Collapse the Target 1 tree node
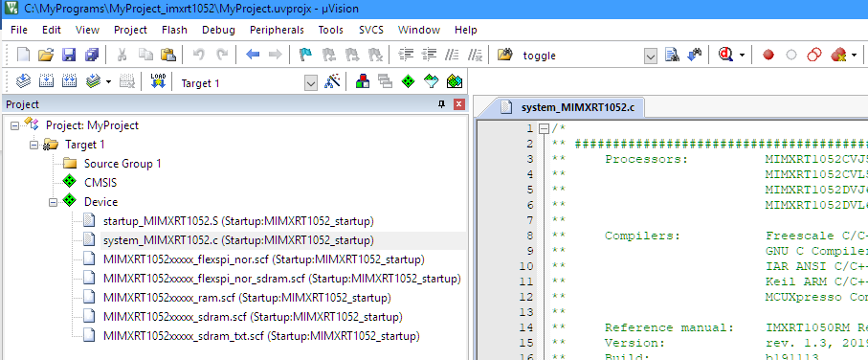This screenshot has width=868, height=360. click(x=33, y=145)
